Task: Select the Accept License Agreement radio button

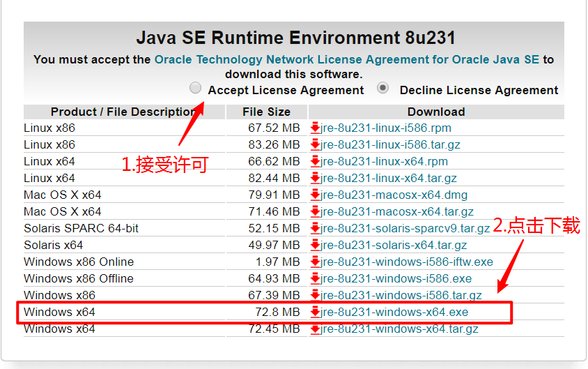Action: click(x=196, y=89)
